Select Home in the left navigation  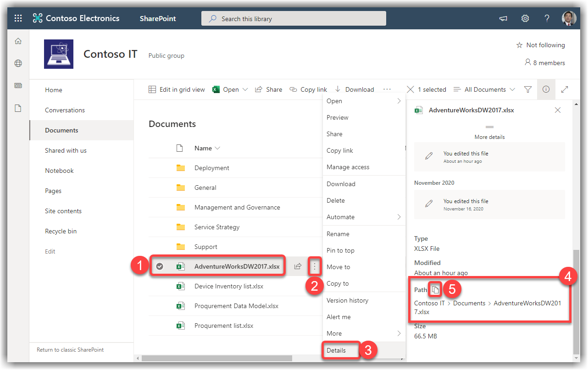pyautogui.click(x=54, y=90)
